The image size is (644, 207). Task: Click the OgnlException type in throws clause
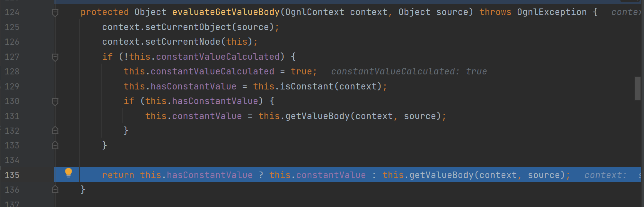click(x=552, y=12)
